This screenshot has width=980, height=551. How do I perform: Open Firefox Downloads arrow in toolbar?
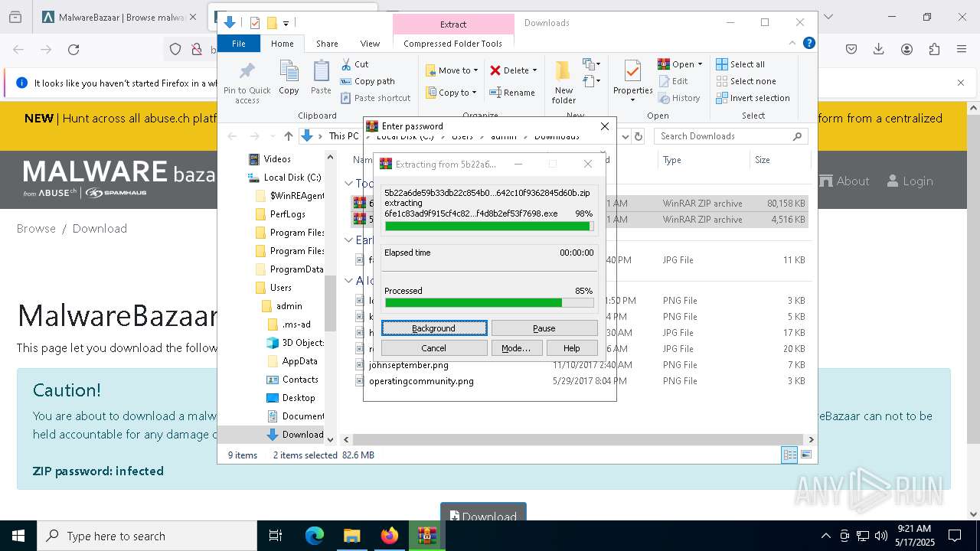[x=879, y=50]
